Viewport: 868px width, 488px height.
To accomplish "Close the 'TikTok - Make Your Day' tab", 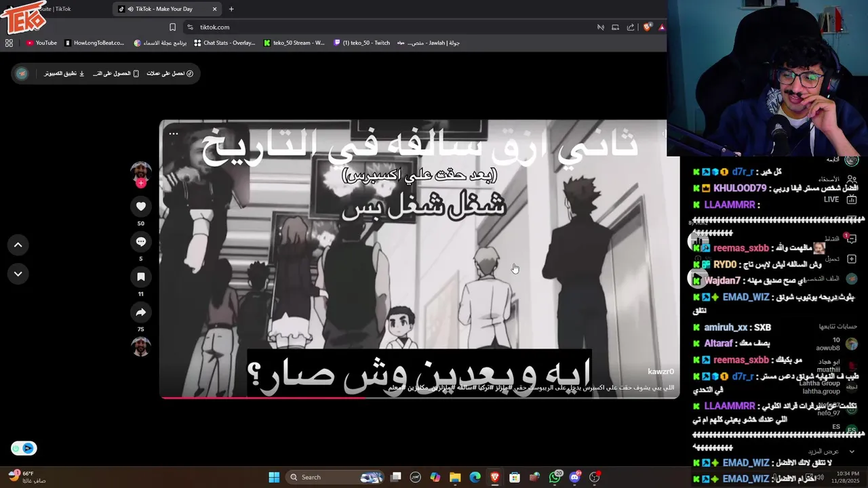I will tap(215, 9).
